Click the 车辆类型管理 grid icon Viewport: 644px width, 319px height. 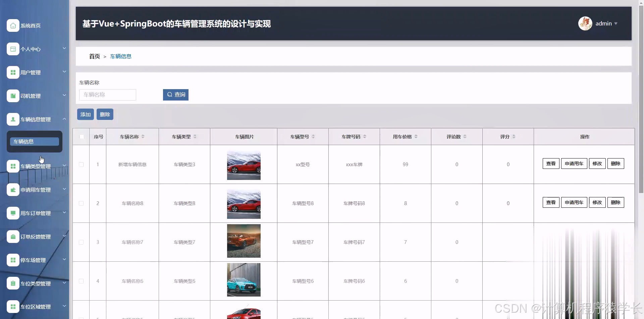pos(13,166)
